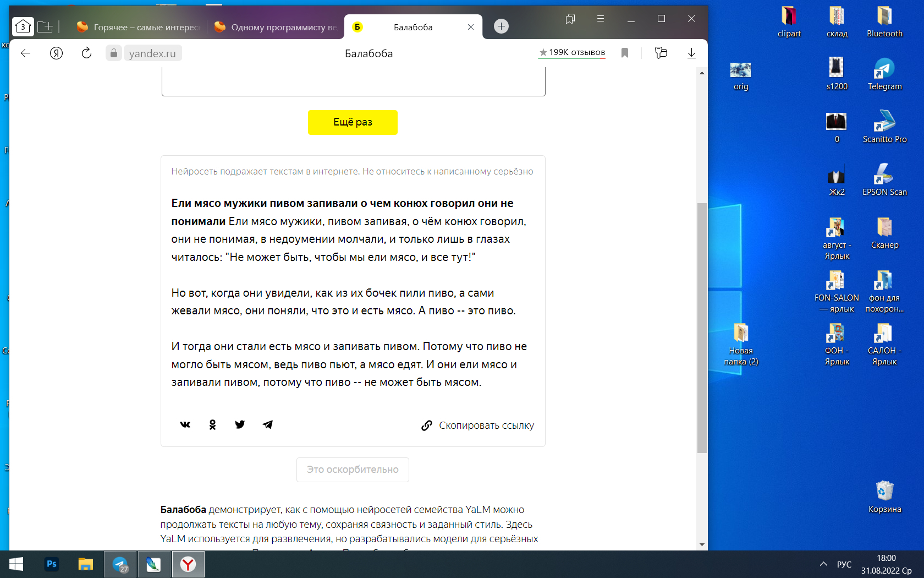This screenshot has width=924, height=578.
Task: Open the browser hamburger menu
Action: coord(601,19)
